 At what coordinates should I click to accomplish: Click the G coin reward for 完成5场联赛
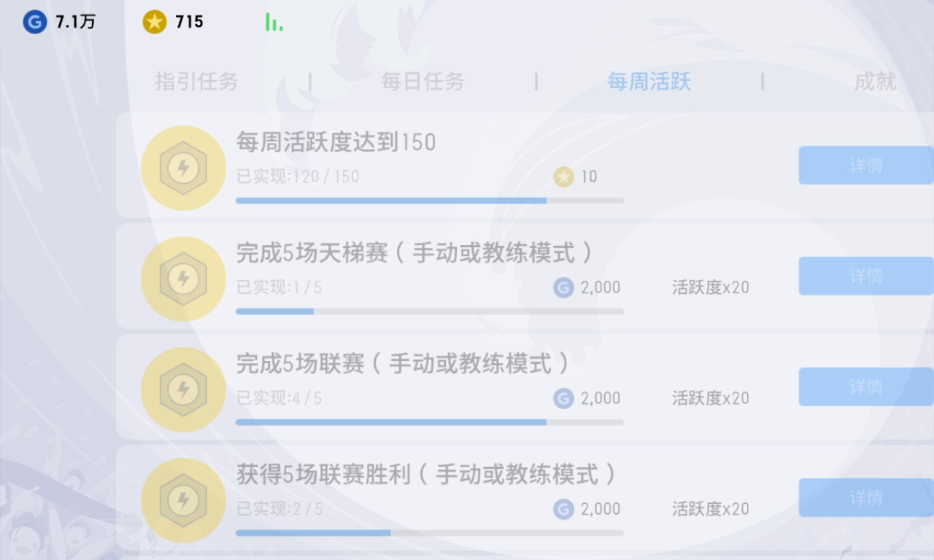563,398
